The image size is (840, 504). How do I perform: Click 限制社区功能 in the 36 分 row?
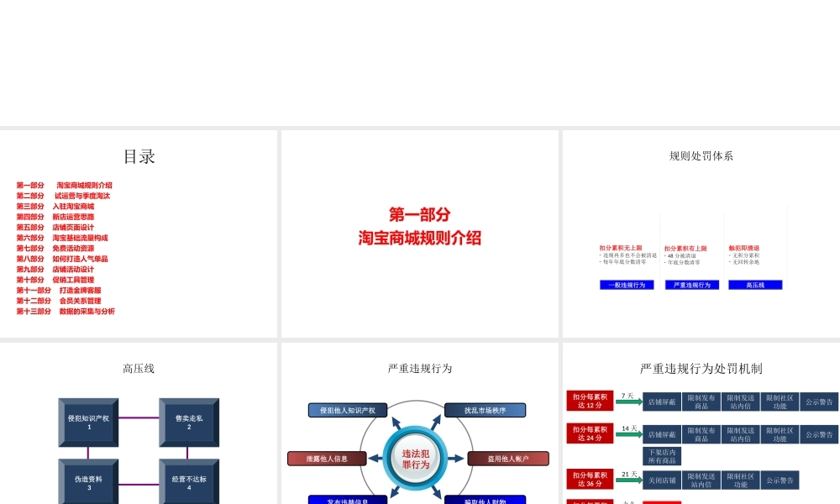point(740,480)
